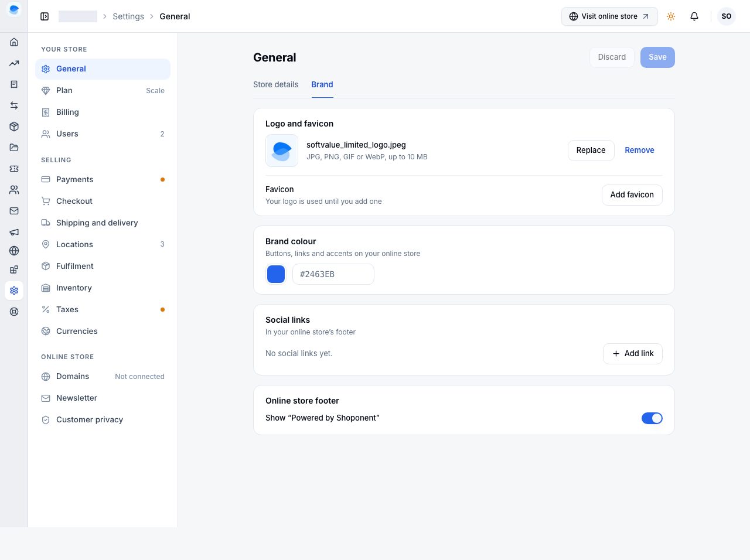The width and height of the screenshot is (750, 560).
Task: Click the softvalue logo thumbnail
Action: (282, 151)
